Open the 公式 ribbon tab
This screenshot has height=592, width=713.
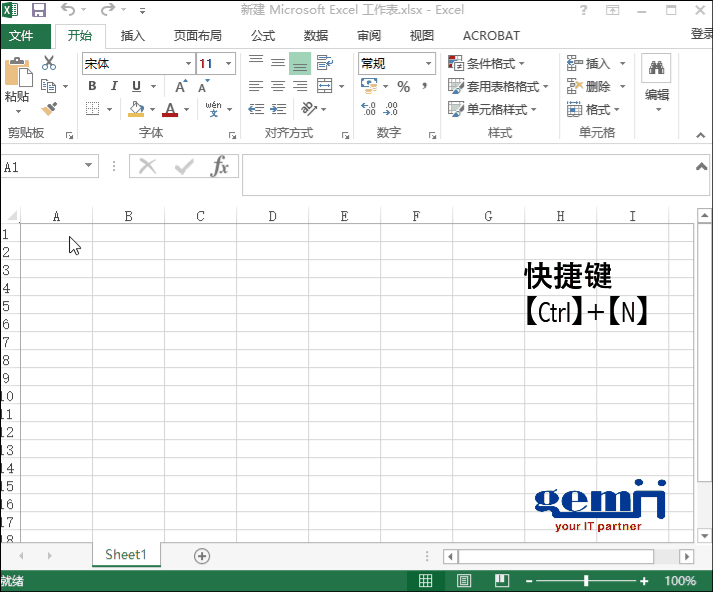pos(263,35)
